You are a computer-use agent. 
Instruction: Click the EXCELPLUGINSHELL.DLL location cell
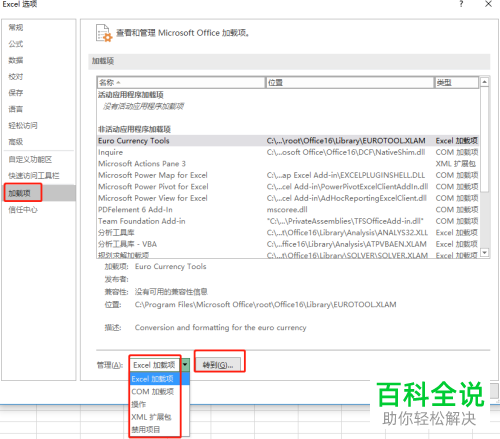tap(346, 175)
